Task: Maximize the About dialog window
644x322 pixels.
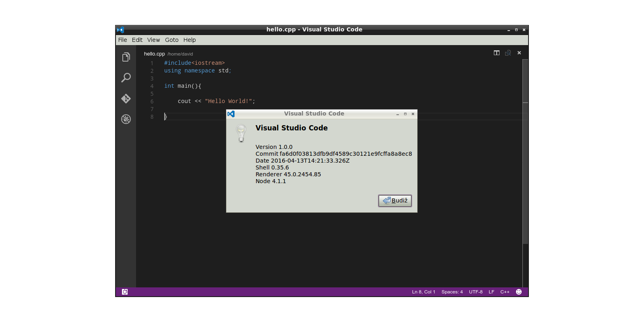Action: coord(405,114)
